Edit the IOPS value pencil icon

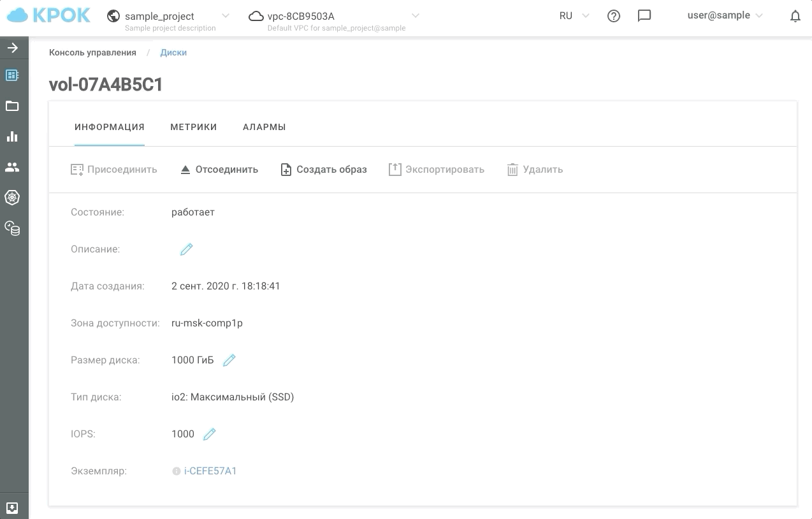(x=209, y=434)
